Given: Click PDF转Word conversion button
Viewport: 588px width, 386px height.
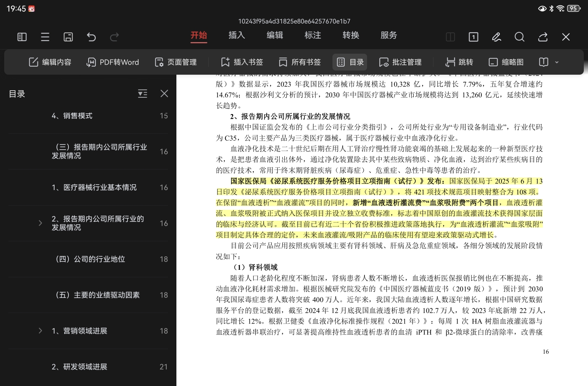Looking at the screenshot, I should click(113, 62).
